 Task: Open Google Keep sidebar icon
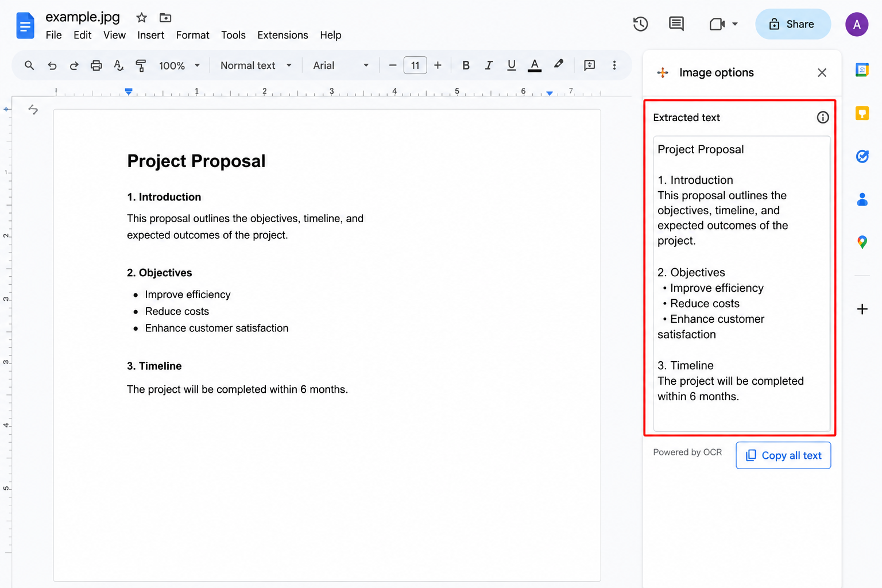[x=862, y=113]
